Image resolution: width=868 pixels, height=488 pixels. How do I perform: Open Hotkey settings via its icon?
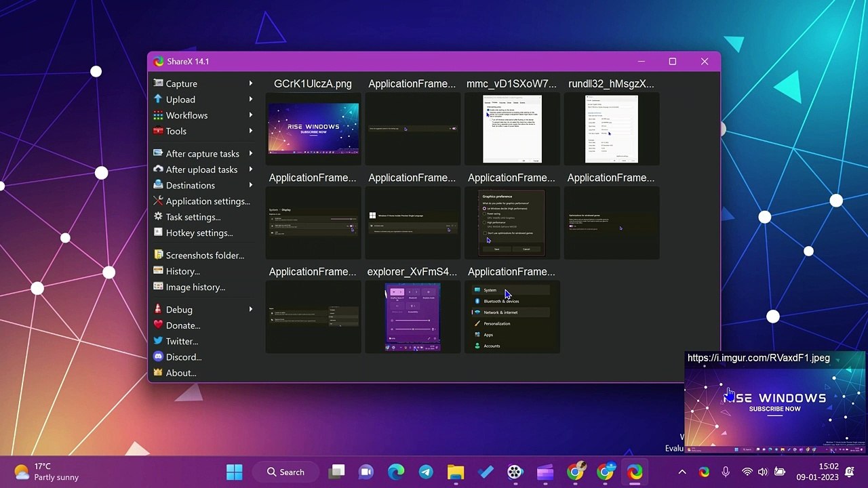[158, 232]
